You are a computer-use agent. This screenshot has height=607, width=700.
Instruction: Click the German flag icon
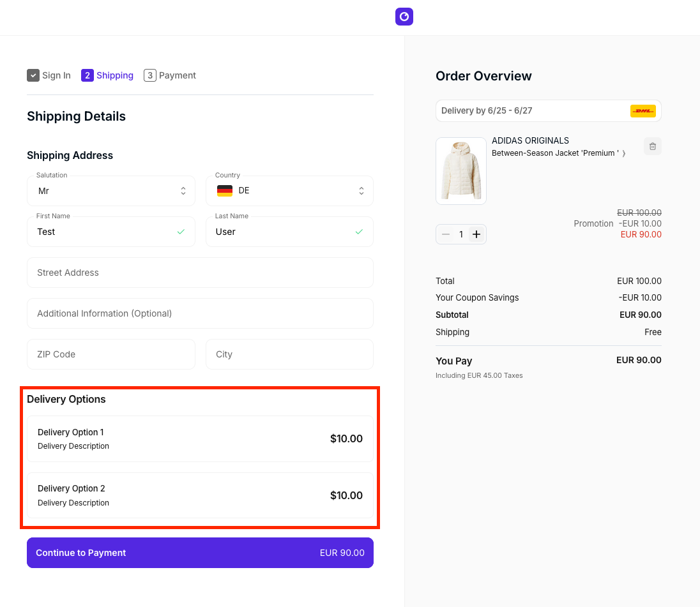pyautogui.click(x=225, y=191)
